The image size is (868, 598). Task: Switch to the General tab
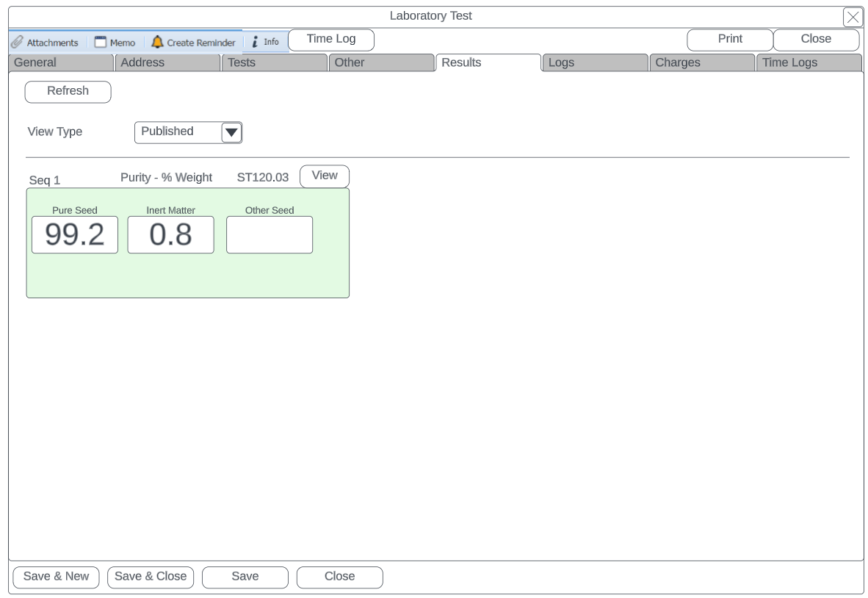click(61, 62)
